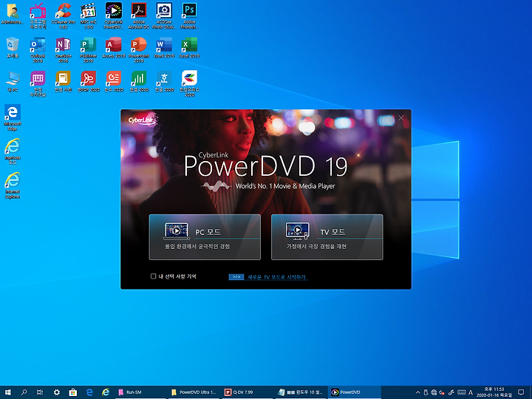This screenshot has height=399, width=532.
Task: Toggle the IME language indicator A
Action: (471, 392)
